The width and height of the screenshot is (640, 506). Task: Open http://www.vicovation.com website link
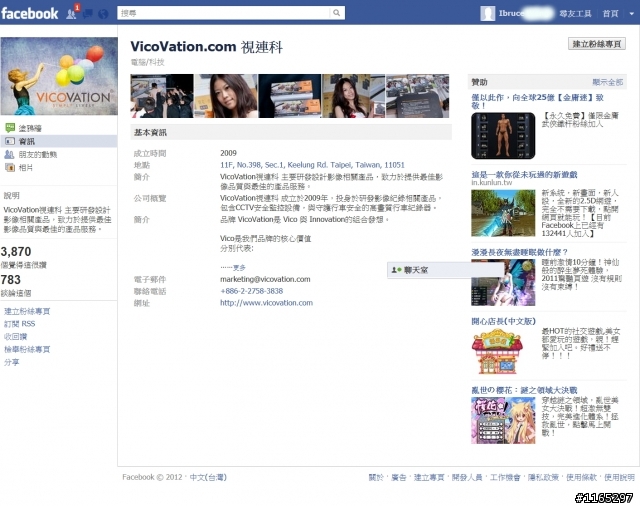pos(266,303)
